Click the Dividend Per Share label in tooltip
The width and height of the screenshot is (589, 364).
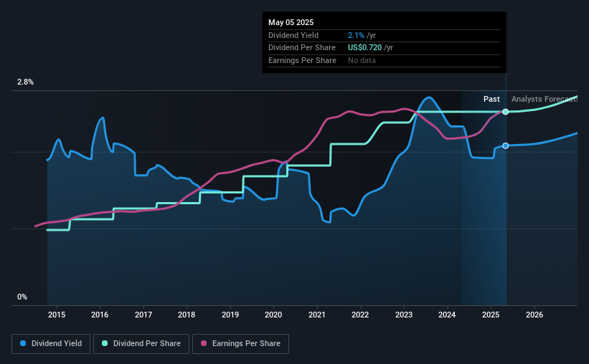[x=302, y=48]
